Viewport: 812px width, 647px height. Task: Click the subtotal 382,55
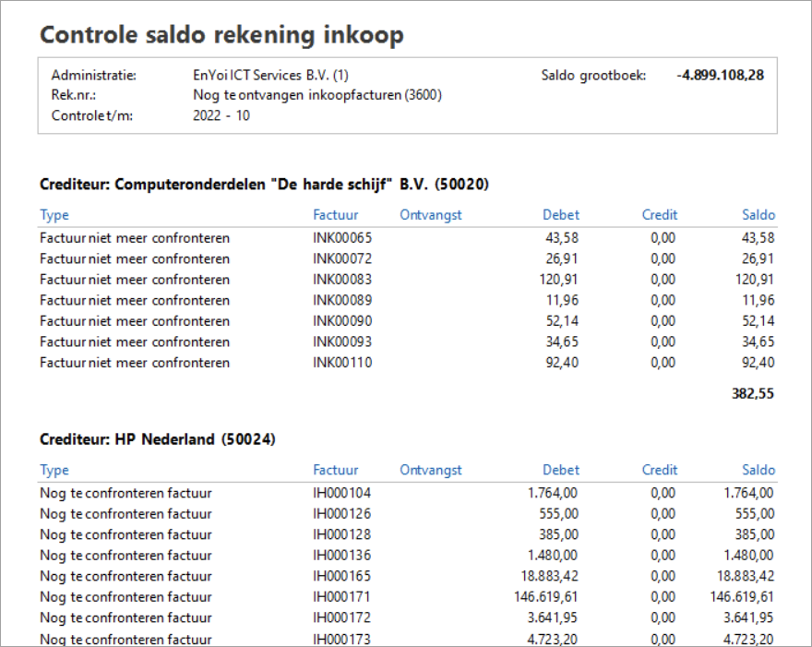pos(752,394)
